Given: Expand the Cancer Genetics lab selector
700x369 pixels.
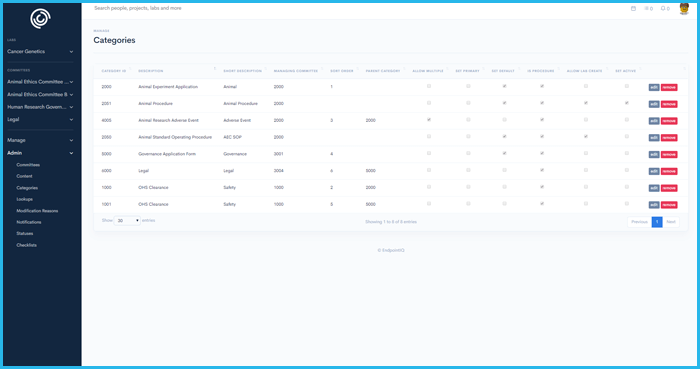Looking at the screenshot, I should pyautogui.click(x=40, y=51).
